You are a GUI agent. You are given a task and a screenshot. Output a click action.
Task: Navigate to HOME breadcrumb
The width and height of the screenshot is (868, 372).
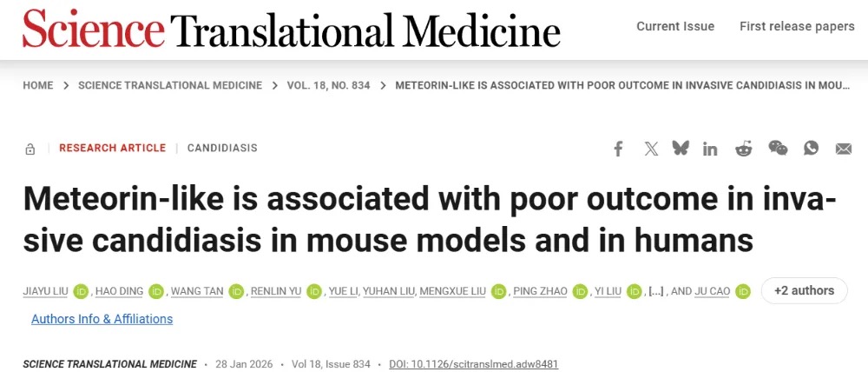(x=38, y=85)
